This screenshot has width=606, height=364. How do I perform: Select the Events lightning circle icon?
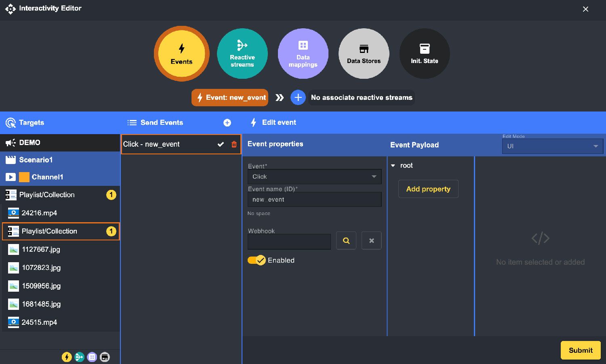coord(181,54)
